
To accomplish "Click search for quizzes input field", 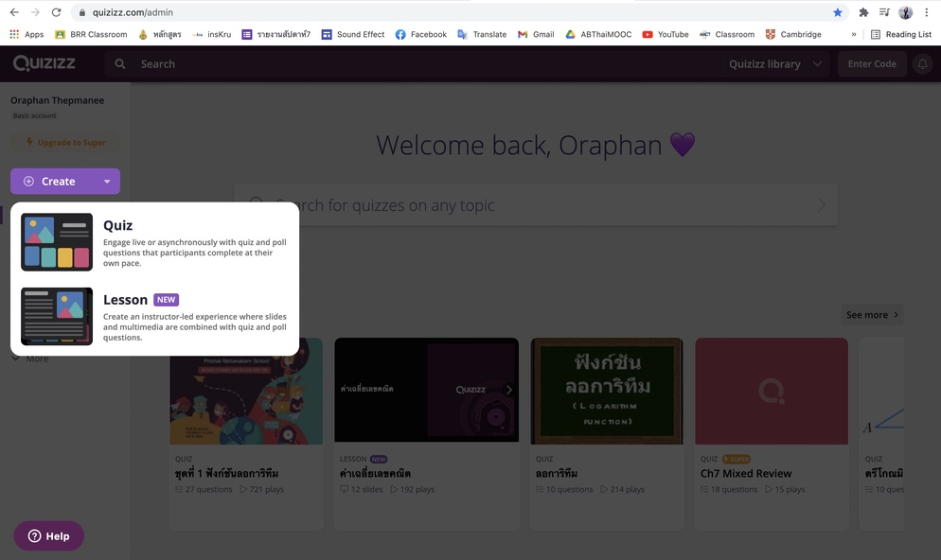I will (535, 205).
